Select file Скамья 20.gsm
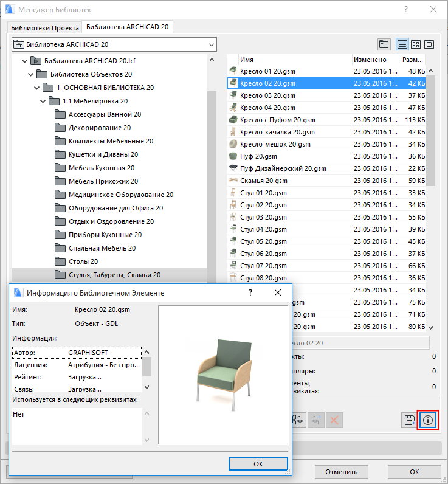 point(326,181)
